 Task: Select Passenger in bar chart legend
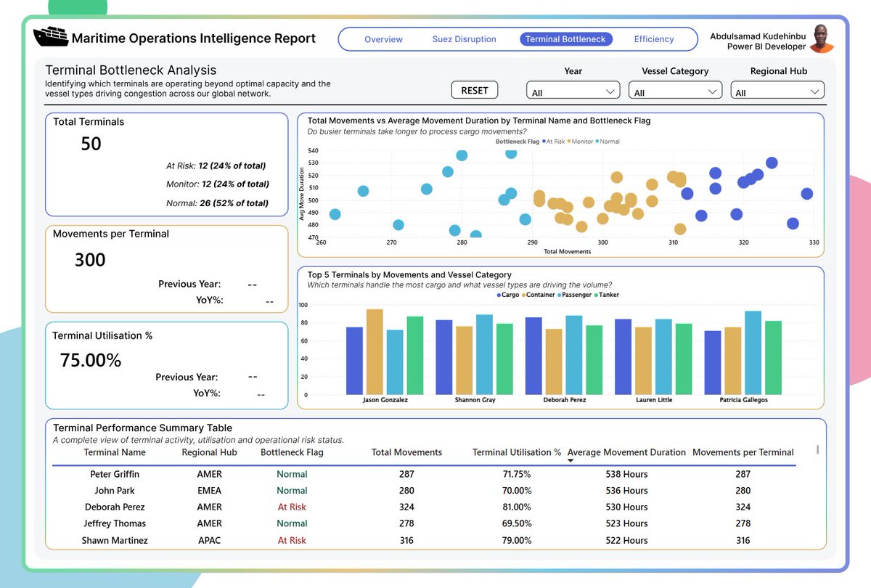(575, 295)
